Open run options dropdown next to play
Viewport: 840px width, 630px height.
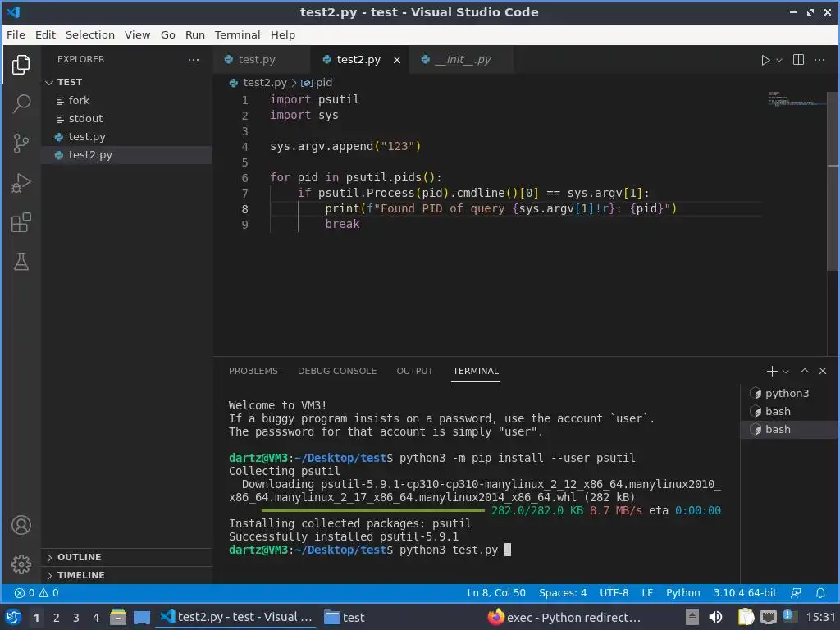pos(779,60)
